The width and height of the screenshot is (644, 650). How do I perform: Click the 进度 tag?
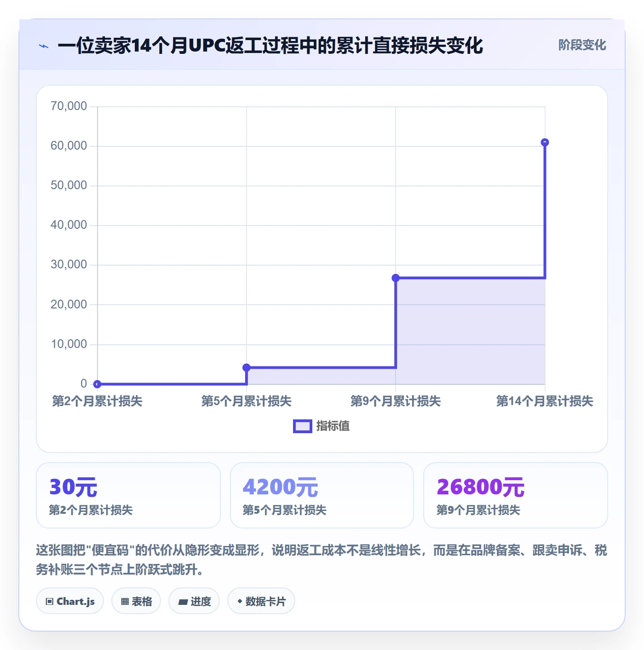coord(194,601)
